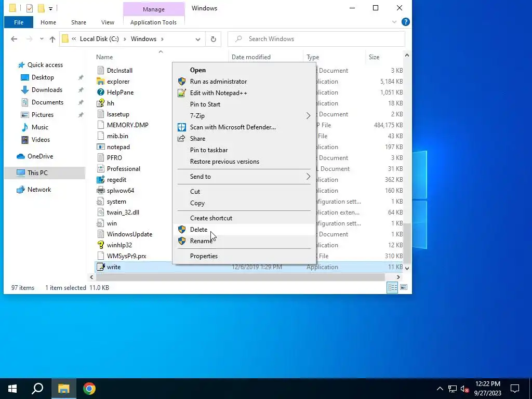Select Pin to taskbar
This screenshot has height=399, width=532.
pyautogui.click(x=244, y=150)
